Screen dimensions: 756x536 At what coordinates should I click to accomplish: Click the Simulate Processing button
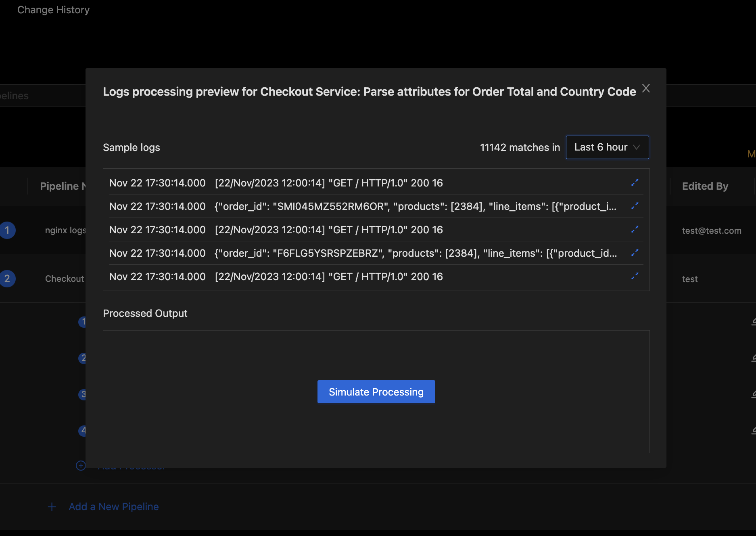click(376, 392)
